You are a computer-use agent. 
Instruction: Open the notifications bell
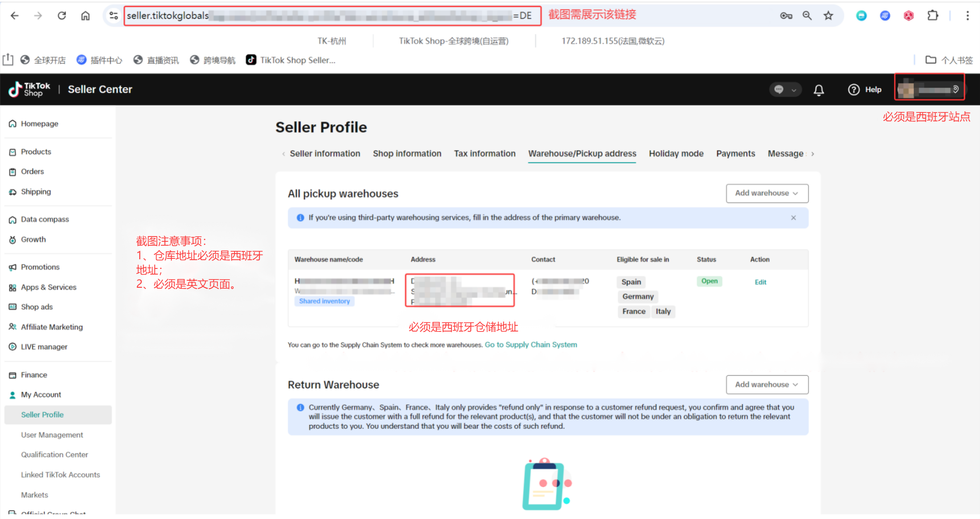tap(819, 90)
